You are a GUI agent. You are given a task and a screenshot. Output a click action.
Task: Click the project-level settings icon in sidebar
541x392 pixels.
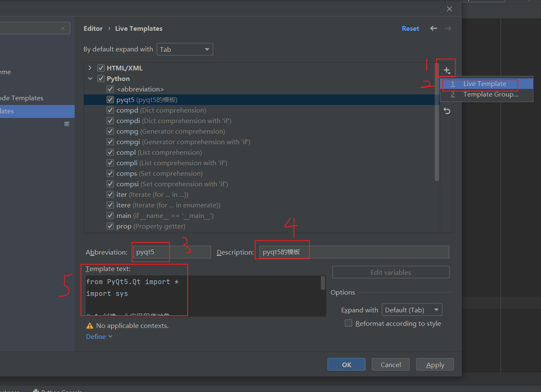click(67, 124)
